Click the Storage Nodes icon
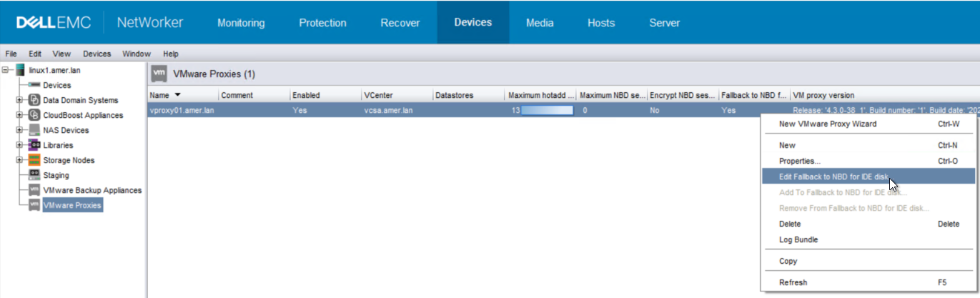The height and width of the screenshot is (298, 980). tap(34, 160)
